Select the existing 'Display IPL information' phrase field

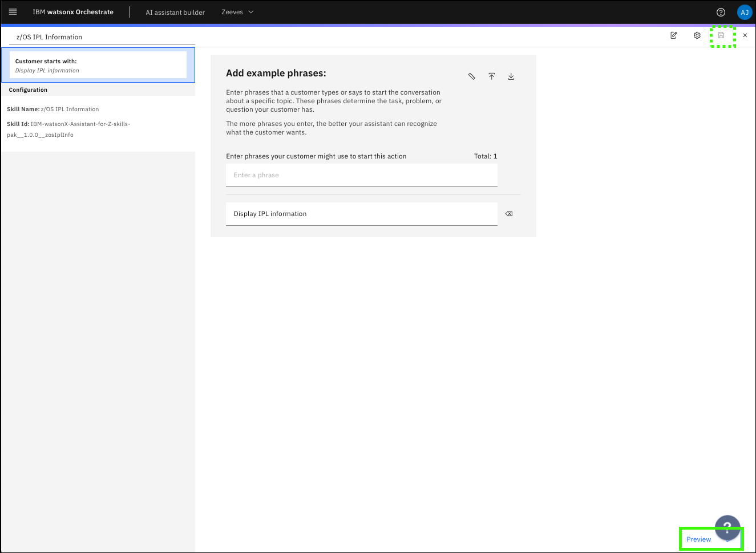pyautogui.click(x=361, y=214)
